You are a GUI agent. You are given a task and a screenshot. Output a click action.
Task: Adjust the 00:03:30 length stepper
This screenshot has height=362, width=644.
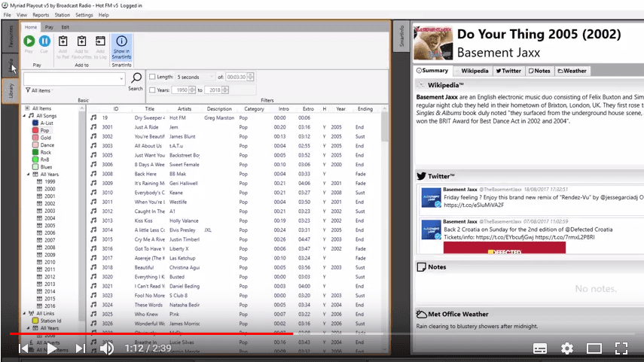[251, 77]
